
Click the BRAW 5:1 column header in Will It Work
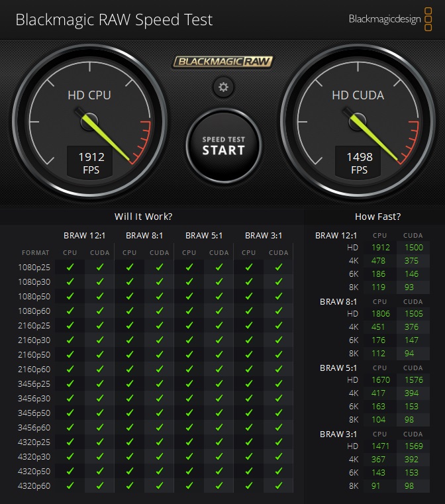point(204,236)
